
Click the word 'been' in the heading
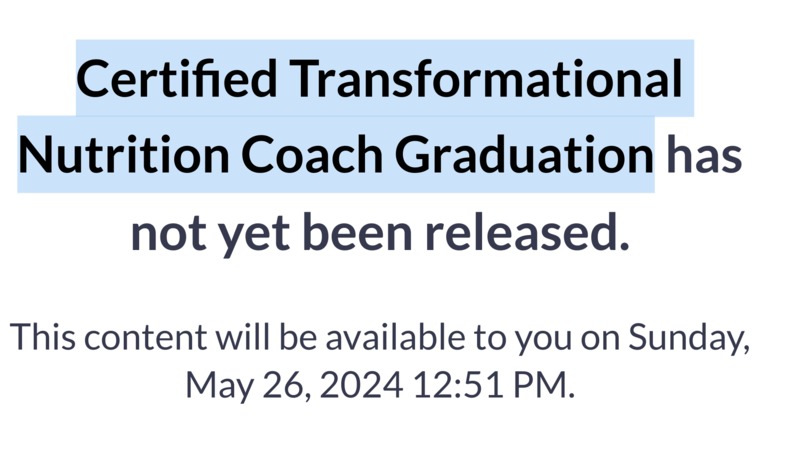tap(357, 231)
